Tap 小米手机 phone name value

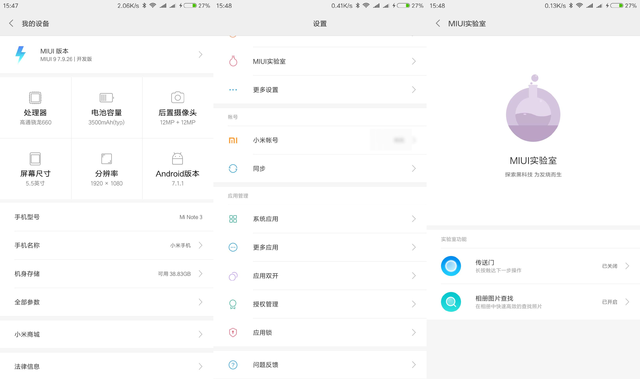pos(180,245)
